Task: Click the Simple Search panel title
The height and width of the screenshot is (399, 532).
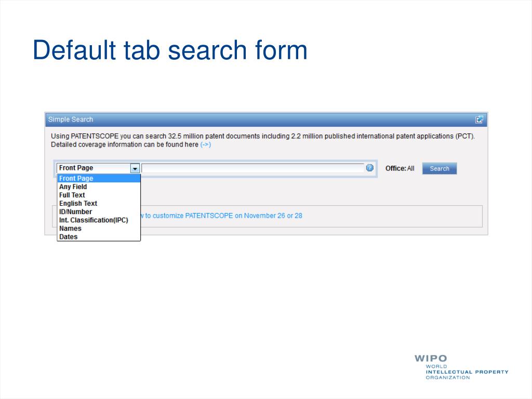Action: (71, 119)
